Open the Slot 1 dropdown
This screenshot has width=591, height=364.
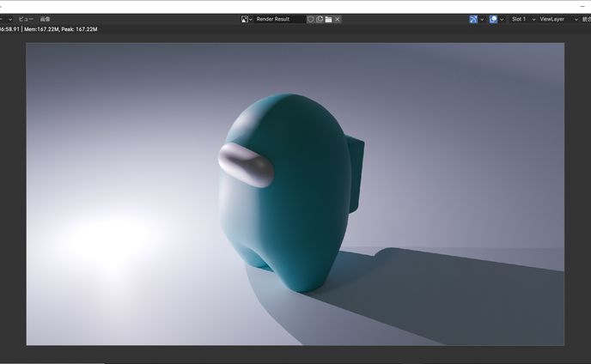(x=523, y=19)
